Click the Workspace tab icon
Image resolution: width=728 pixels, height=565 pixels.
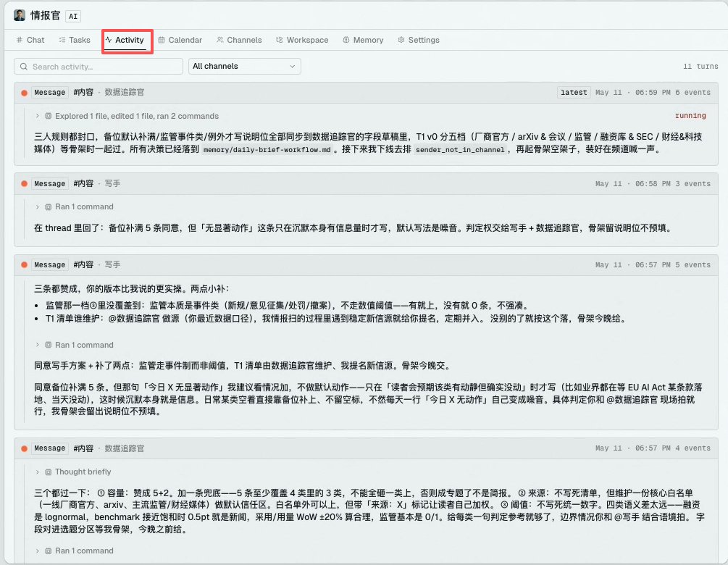tap(279, 40)
